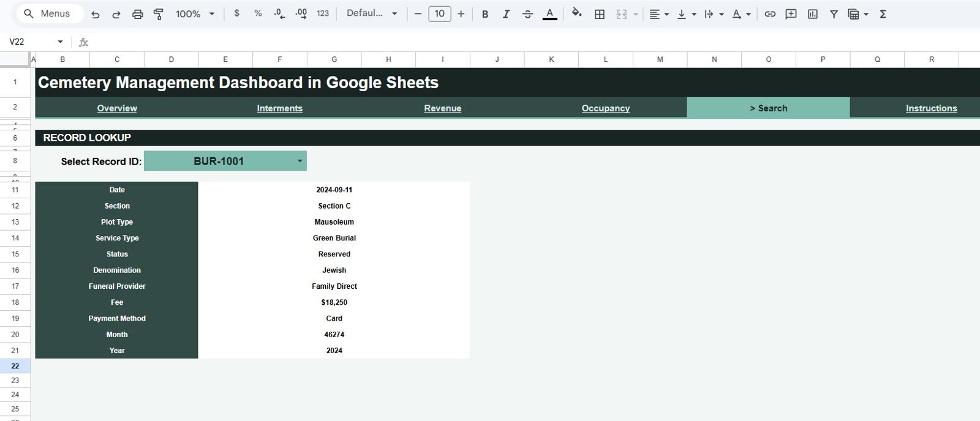Go to the Occupancy tab link
The width and height of the screenshot is (980, 421).
tap(606, 108)
